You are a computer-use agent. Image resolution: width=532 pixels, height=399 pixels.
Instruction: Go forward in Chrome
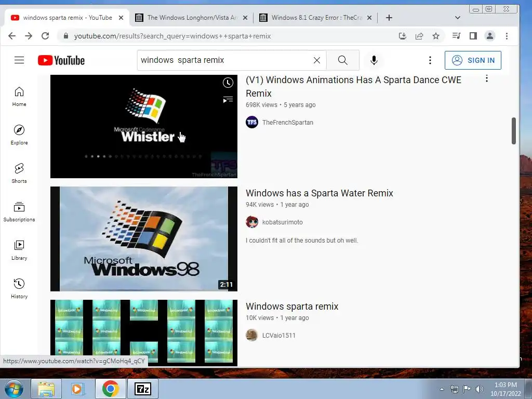29,36
